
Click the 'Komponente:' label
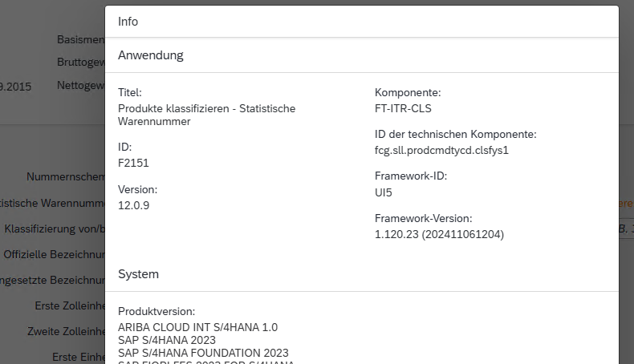(408, 93)
